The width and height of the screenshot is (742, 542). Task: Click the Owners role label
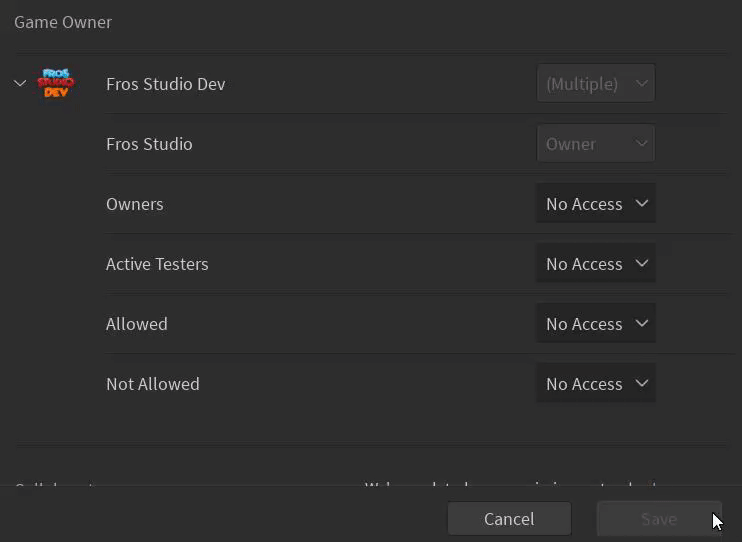(134, 204)
